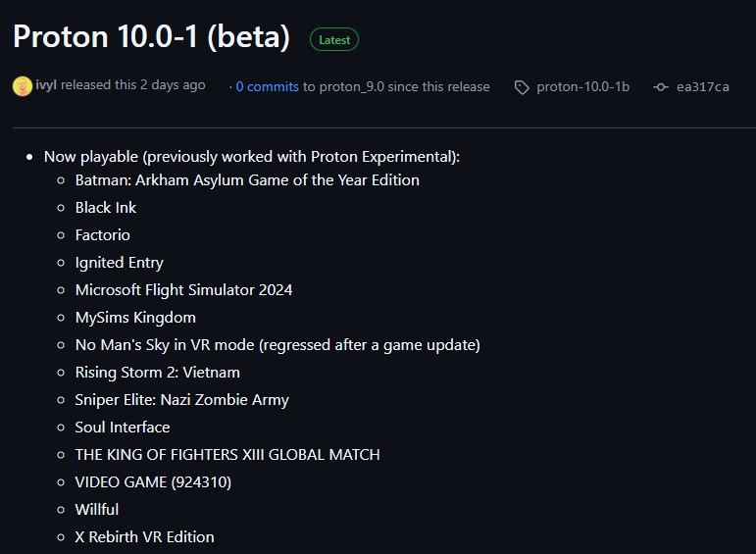Open the proton-10.0-1b tag link
This screenshot has height=554, width=756.
coord(582,86)
